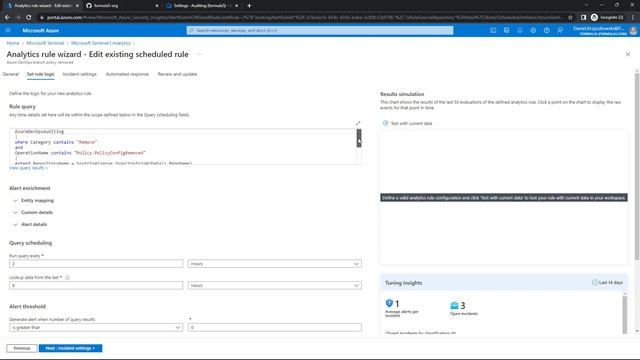This screenshot has width=640, height=360.
Task: Reload the browser page
Action: tap(29, 18)
